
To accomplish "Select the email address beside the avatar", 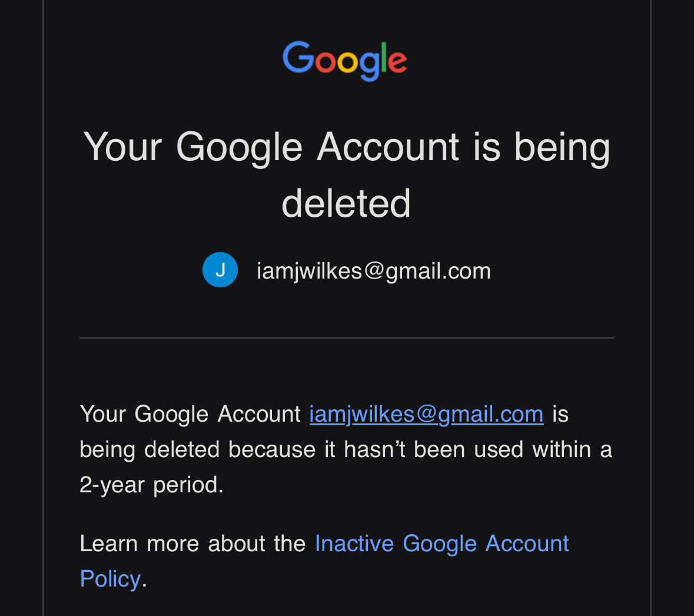I will [374, 271].
